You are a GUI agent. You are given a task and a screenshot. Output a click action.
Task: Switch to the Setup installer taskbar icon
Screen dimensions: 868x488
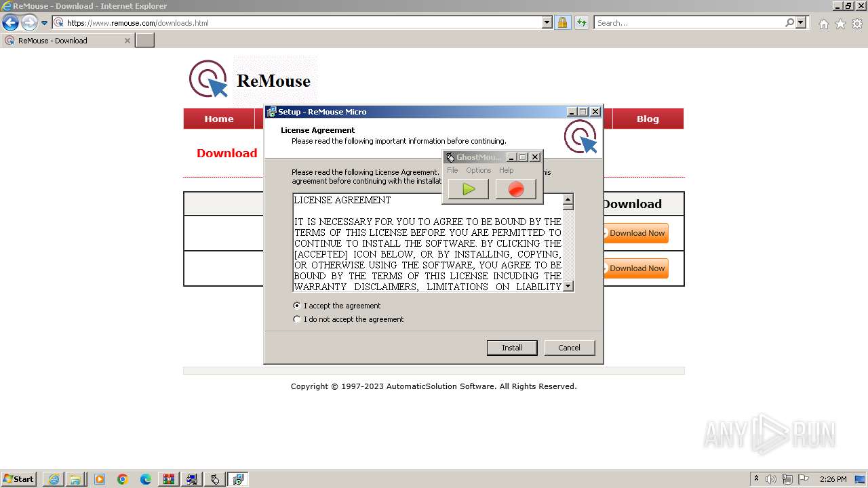[x=238, y=479]
